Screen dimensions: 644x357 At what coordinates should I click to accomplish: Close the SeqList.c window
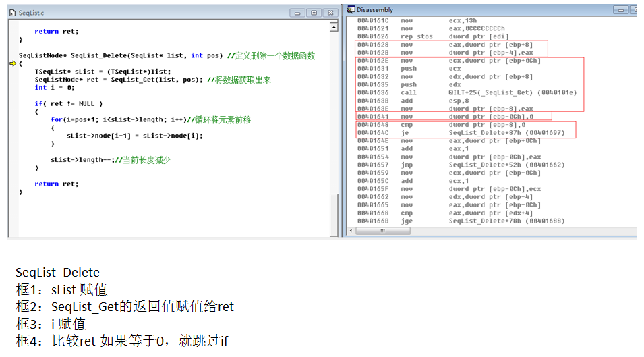(x=330, y=13)
